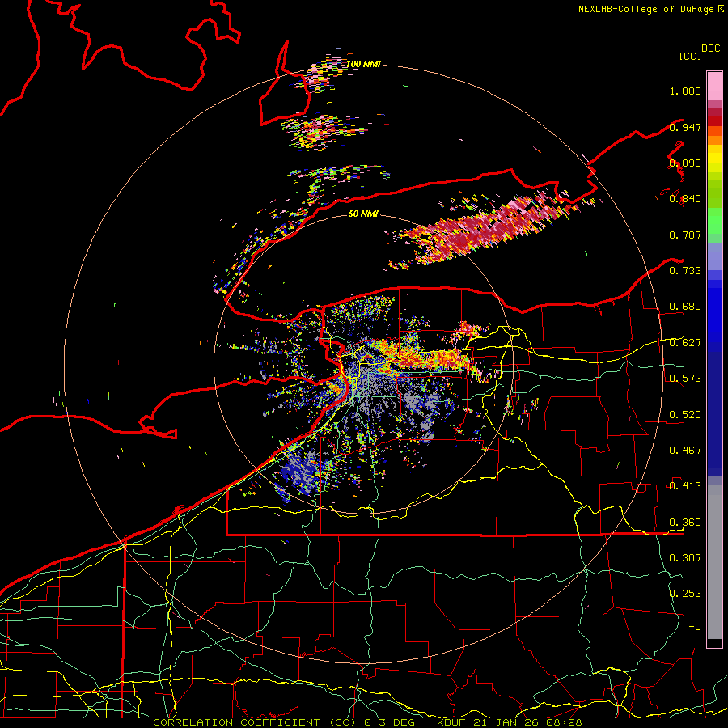Select the 0.253 color scale value
The image size is (728, 728).
tap(685, 594)
